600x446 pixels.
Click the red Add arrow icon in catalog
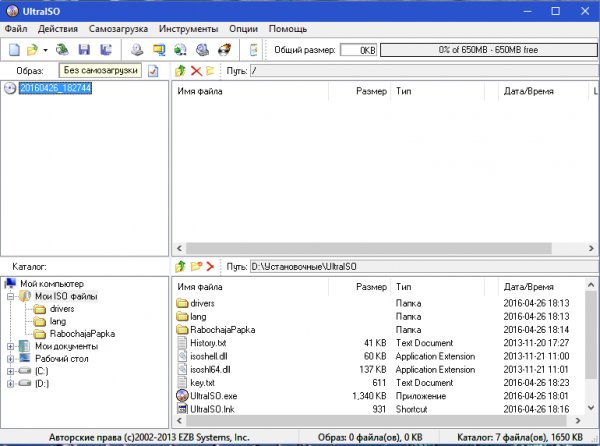point(210,266)
